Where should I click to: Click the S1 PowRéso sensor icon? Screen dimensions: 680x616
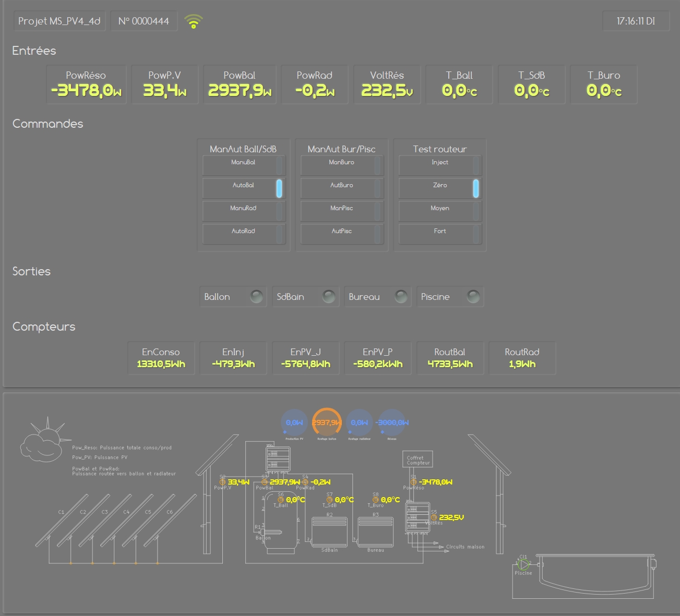413,482
